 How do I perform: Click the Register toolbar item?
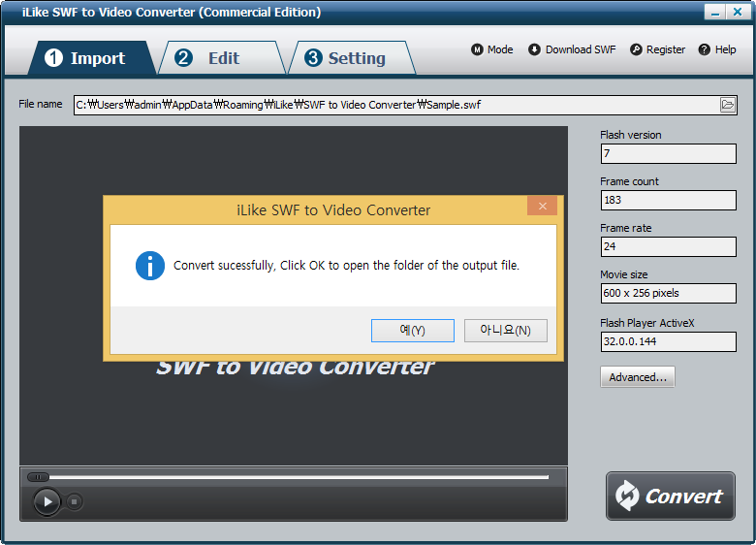coord(658,49)
